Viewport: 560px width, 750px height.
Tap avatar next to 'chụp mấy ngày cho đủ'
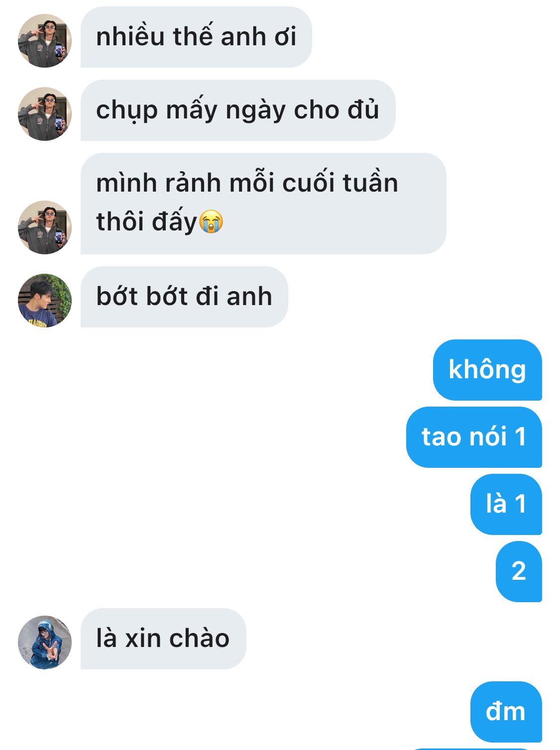coord(45,114)
